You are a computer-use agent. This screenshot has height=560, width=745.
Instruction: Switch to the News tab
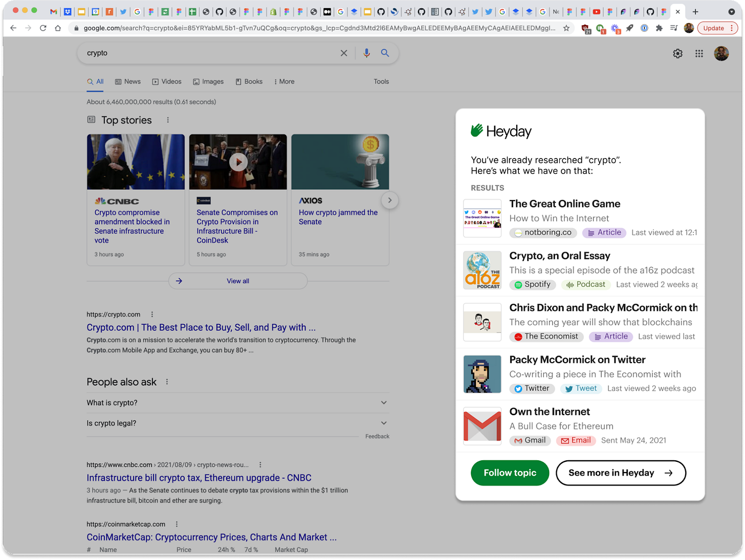pos(128,82)
